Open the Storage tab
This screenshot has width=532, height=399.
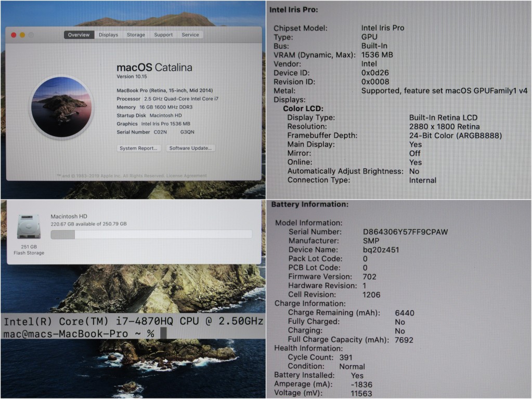coord(136,35)
